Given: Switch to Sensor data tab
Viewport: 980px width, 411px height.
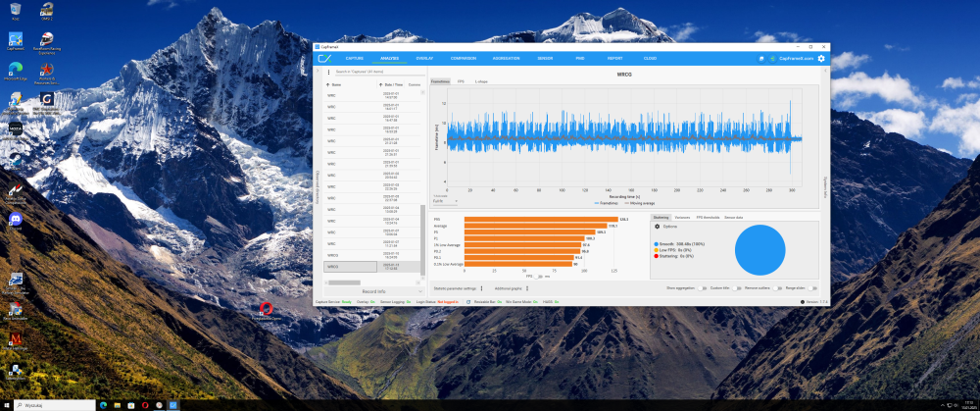Looking at the screenshot, I should click(x=734, y=217).
